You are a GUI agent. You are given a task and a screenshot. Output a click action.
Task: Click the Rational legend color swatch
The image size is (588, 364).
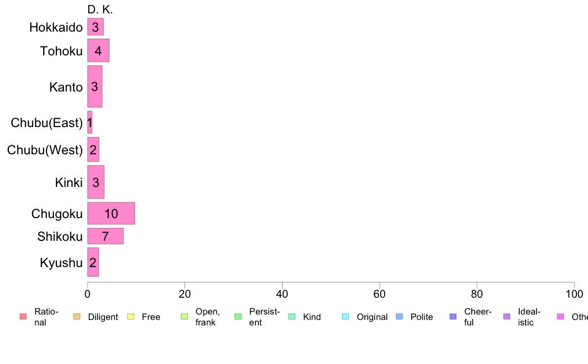tap(23, 317)
